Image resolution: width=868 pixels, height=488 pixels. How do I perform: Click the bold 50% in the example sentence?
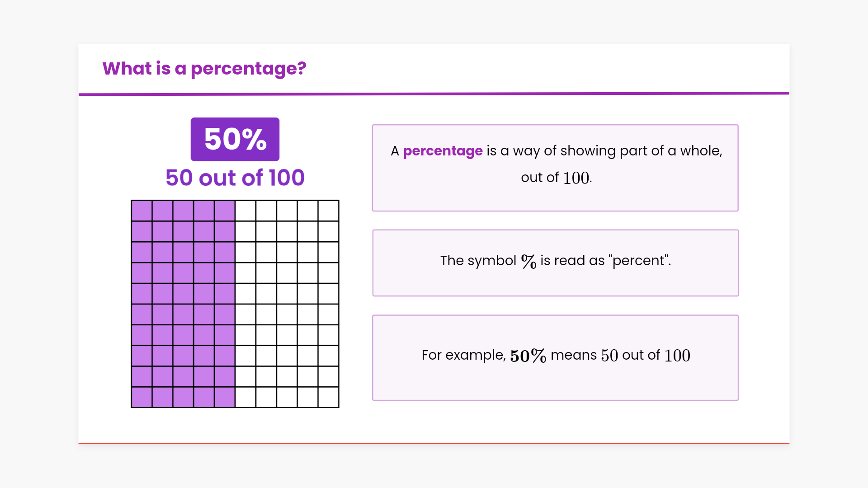pyautogui.click(x=528, y=356)
